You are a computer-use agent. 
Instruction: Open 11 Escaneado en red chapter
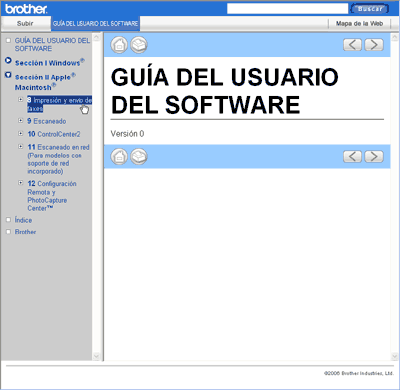pyautogui.click(x=58, y=159)
